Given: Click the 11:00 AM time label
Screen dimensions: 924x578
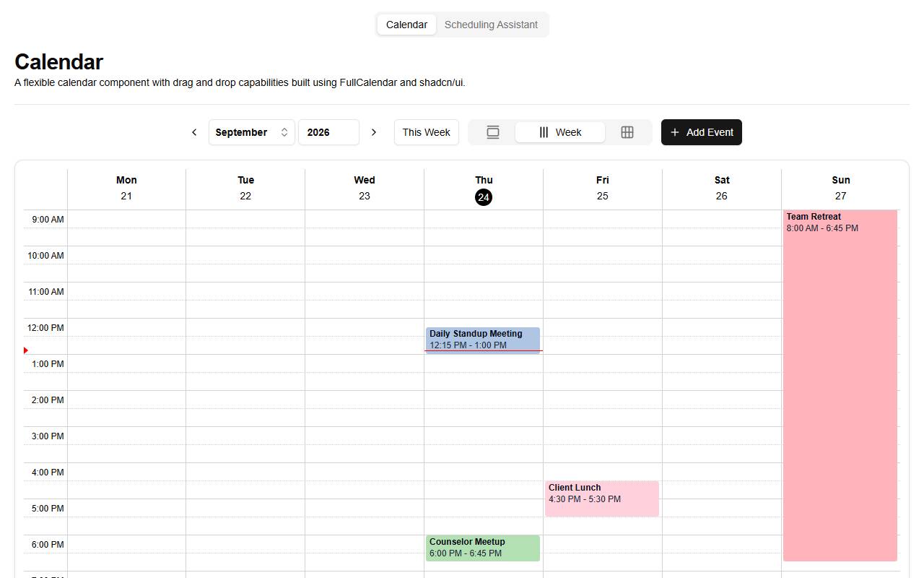Looking at the screenshot, I should point(45,292).
